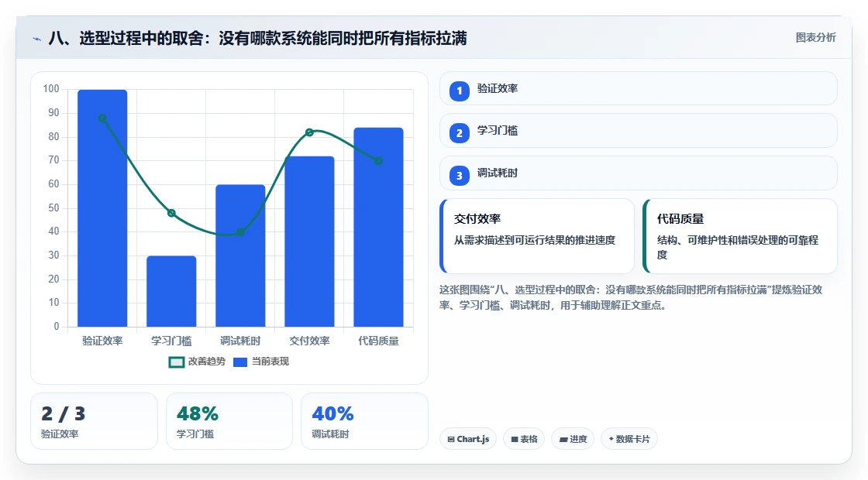
Task: Click the 50 y-axis value
Action: 53,208
